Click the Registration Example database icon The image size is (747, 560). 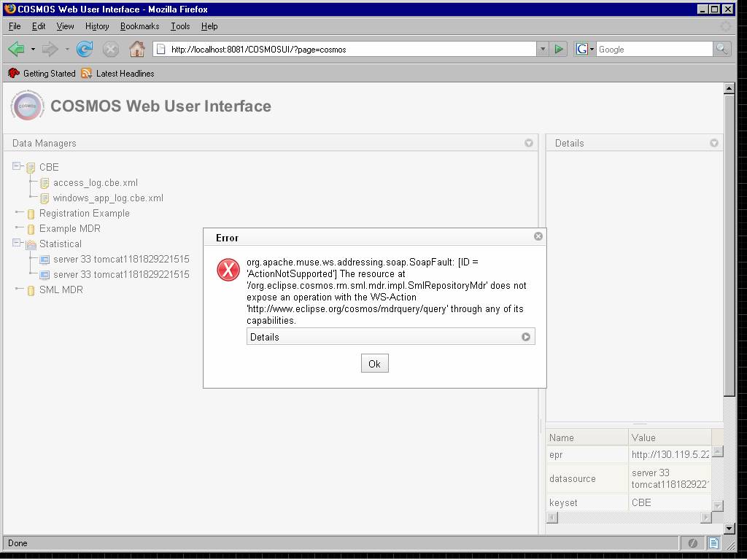point(31,214)
